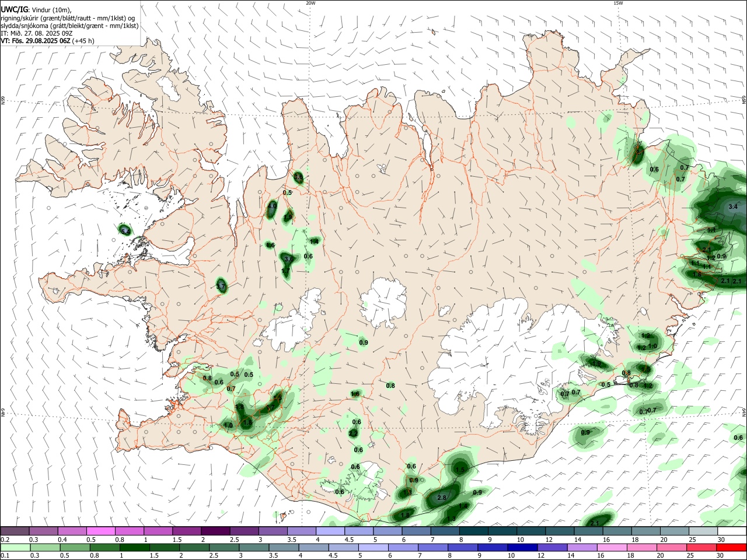Click the '30' label on the lower scale
The width and height of the screenshot is (747, 560).
click(721, 556)
